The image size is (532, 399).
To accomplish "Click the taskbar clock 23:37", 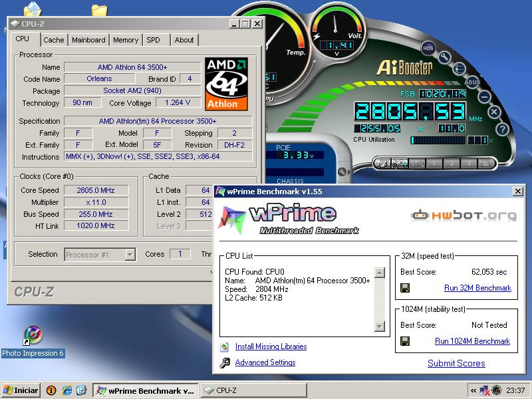I will [515, 390].
